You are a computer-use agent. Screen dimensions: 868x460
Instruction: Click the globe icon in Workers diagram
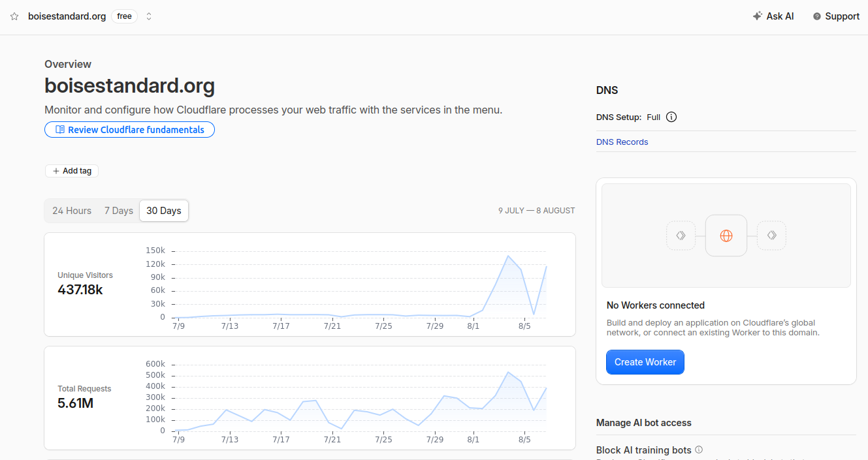(726, 236)
